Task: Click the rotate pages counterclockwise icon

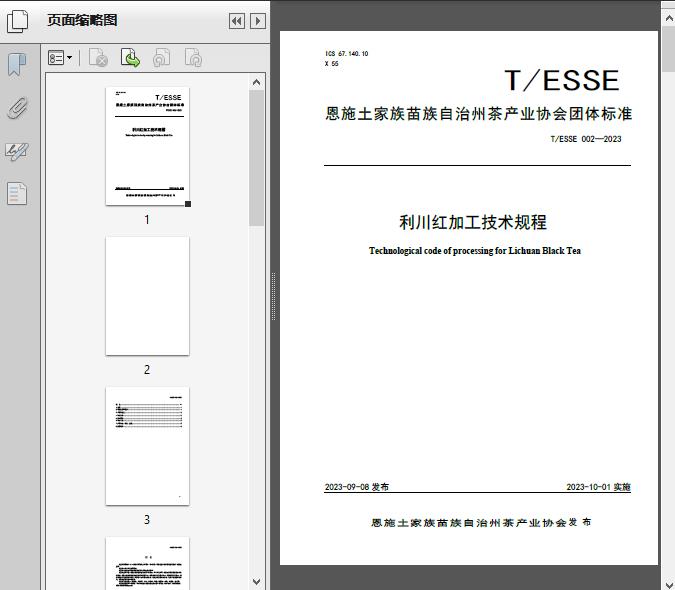Action: point(162,58)
